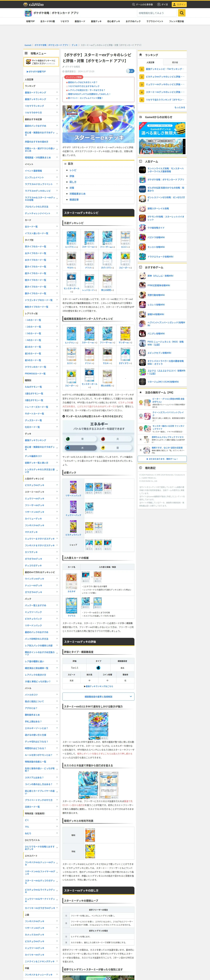Select 攻略TOP in navigation bar

[x=30, y=21]
